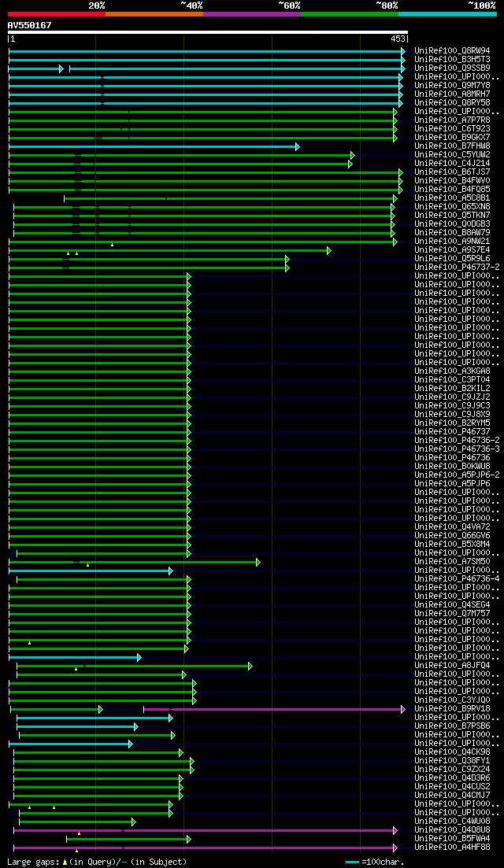504x868 pixels.
Task: Select the UniRef100_P46736-3 label
Action: point(457,449)
